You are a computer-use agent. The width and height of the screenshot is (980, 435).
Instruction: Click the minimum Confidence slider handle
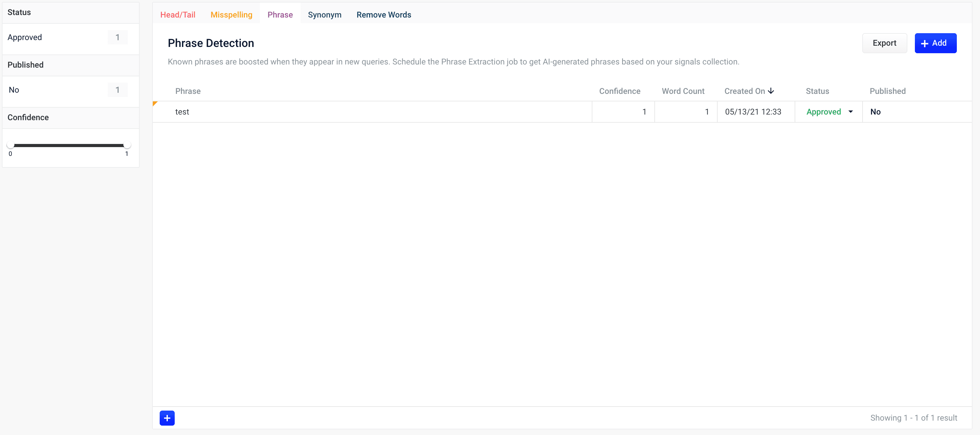(11, 145)
